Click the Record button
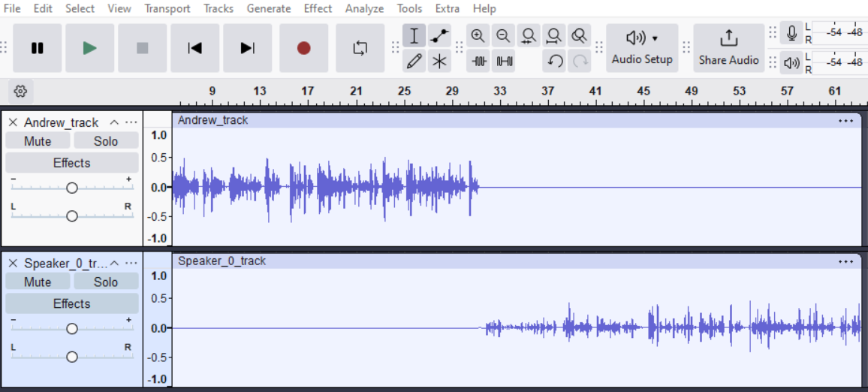The width and height of the screenshot is (868, 392). pyautogui.click(x=303, y=48)
